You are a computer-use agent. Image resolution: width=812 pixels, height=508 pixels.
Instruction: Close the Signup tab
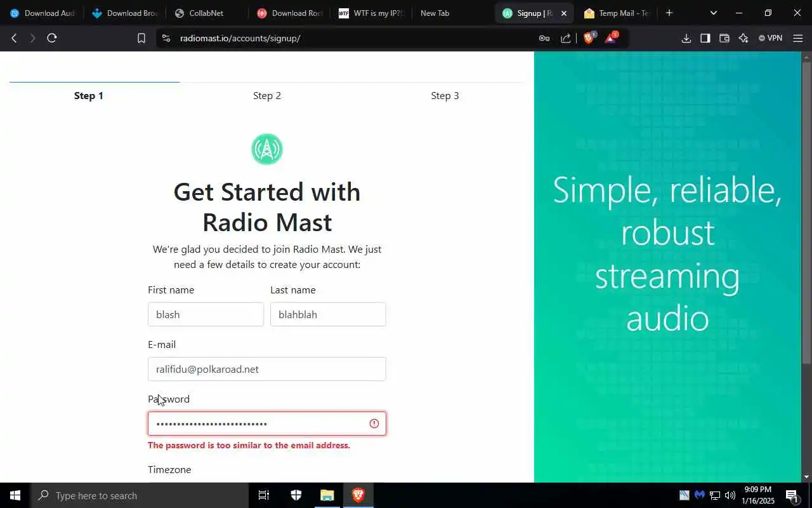pyautogui.click(x=563, y=13)
